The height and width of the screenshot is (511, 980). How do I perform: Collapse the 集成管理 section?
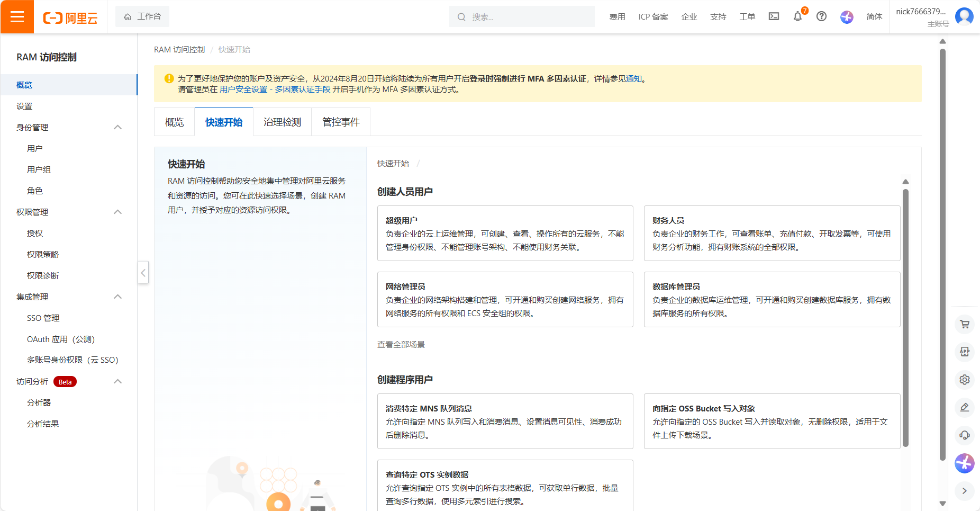[118, 297]
